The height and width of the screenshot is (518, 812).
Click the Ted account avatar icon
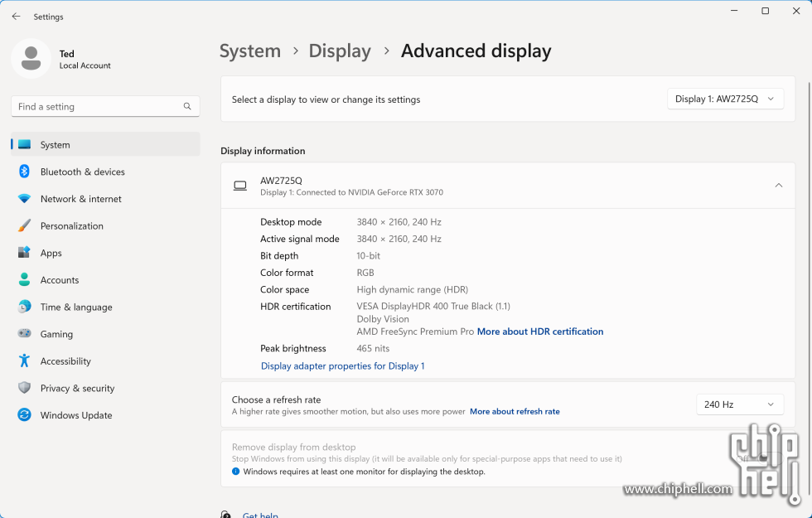pos(31,59)
